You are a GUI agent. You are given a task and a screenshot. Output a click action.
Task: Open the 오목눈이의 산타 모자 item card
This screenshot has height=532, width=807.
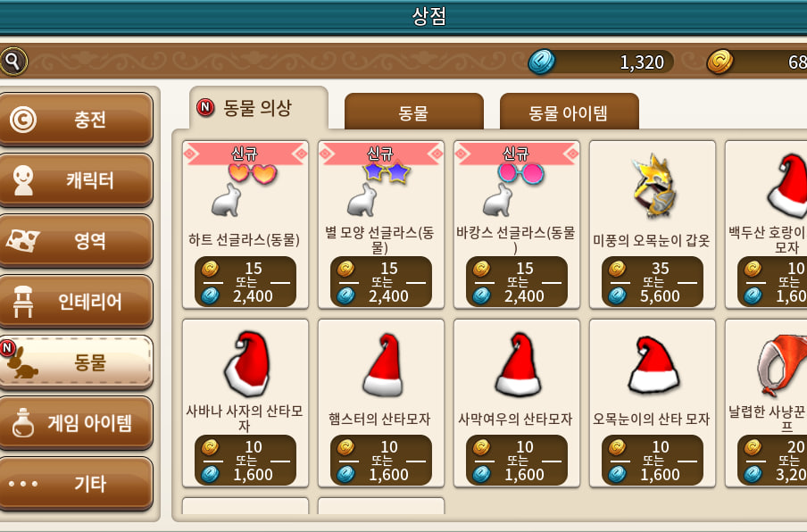[x=653, y=403]
